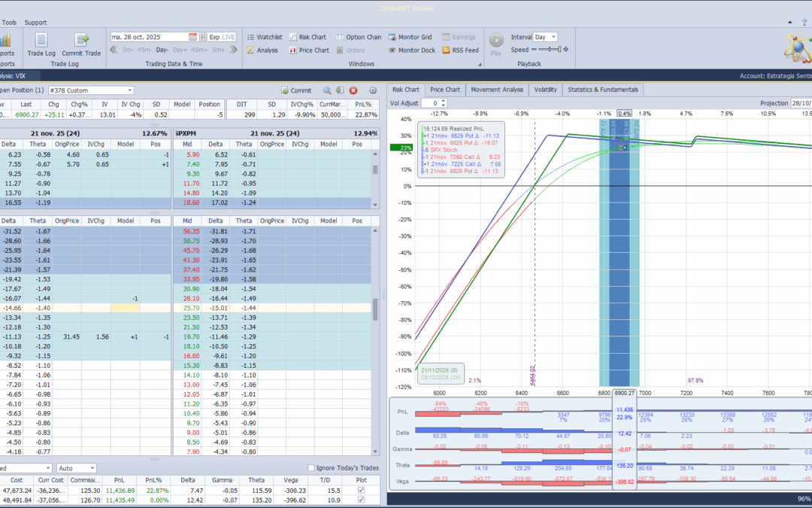The height and width of the screenshot is (508, 812).
Task: Click the Day- time step button
Action: tap(162, 50)
